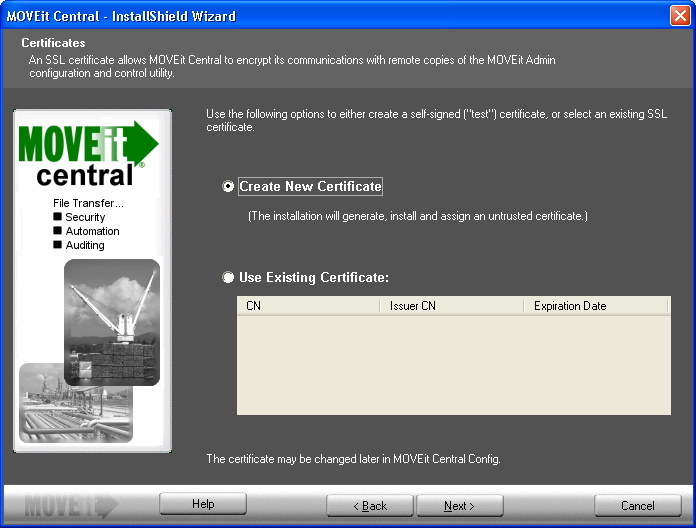
Task: Sort by the CN column header
Action: (x=308, y=306)
